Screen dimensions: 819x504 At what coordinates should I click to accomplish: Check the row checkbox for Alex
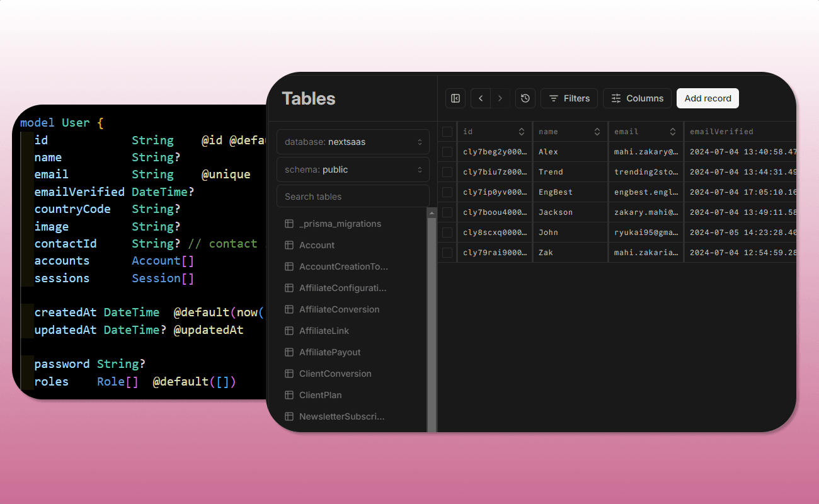pyautogui.click(x=447, y=152)
